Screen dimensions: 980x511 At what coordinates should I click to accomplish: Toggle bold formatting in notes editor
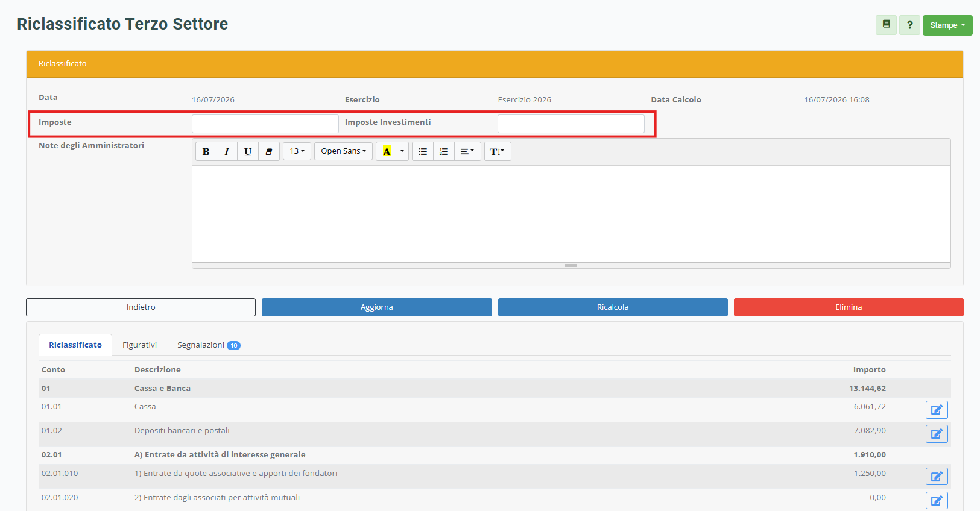click(x=206, y=151)
